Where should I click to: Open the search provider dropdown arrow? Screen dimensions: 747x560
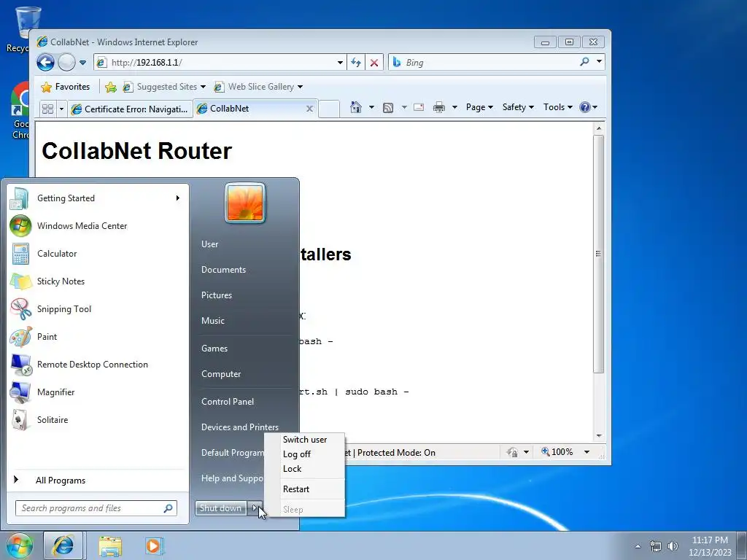[600, 61]
